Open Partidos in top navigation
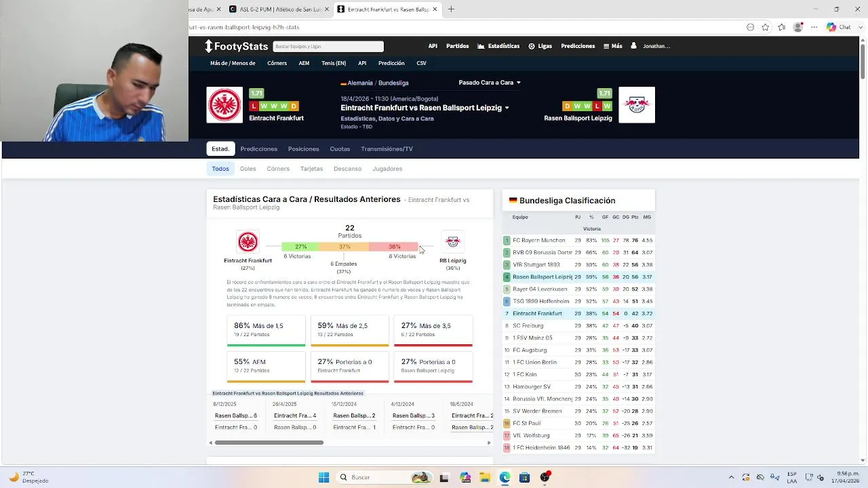Screen dimensions: 868x488 coord(457,46)
